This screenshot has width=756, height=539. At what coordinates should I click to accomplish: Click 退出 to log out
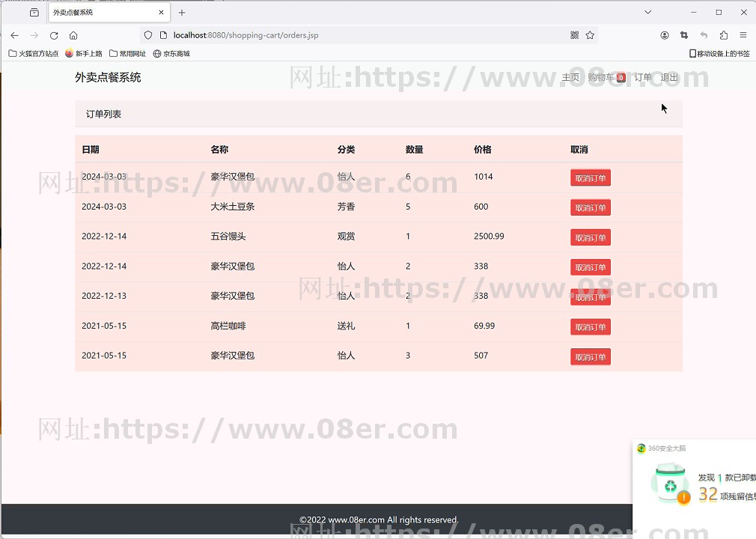669,78
